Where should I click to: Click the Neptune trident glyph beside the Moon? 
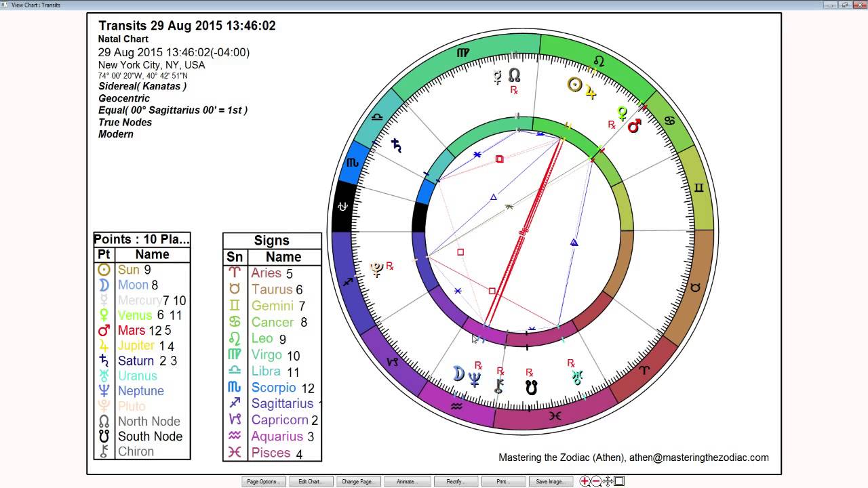tap(475, 380)
